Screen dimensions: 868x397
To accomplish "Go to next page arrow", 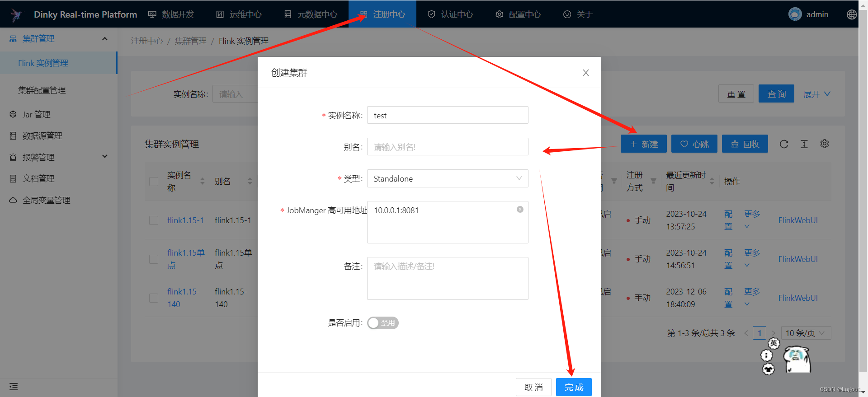I will tap(773, 333).
